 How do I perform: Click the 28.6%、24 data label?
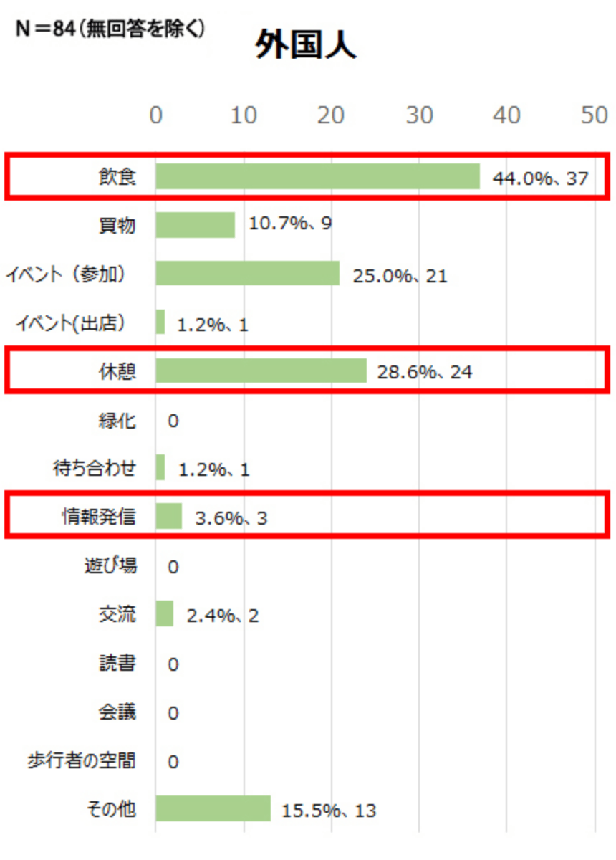coord(425,372)
